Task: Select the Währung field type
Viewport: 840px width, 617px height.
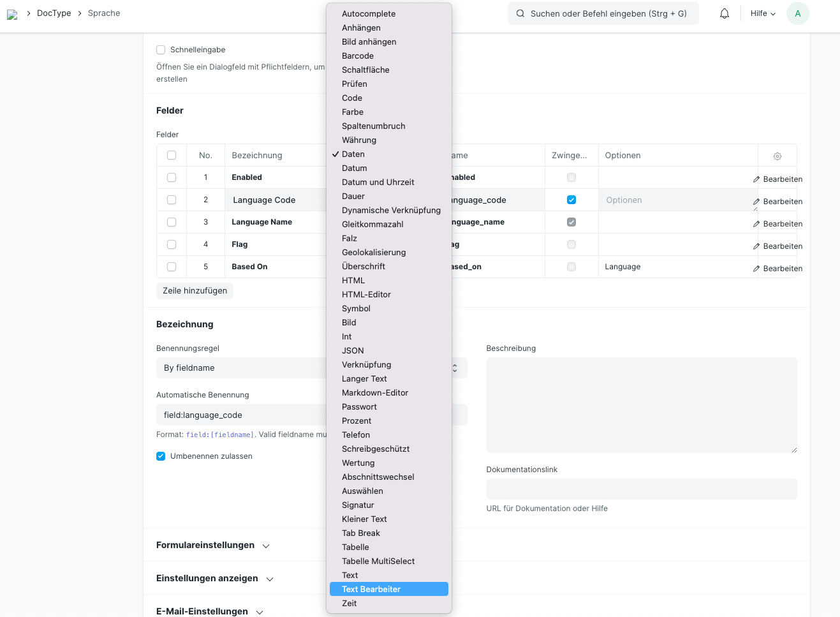Action: pos(389,140)
